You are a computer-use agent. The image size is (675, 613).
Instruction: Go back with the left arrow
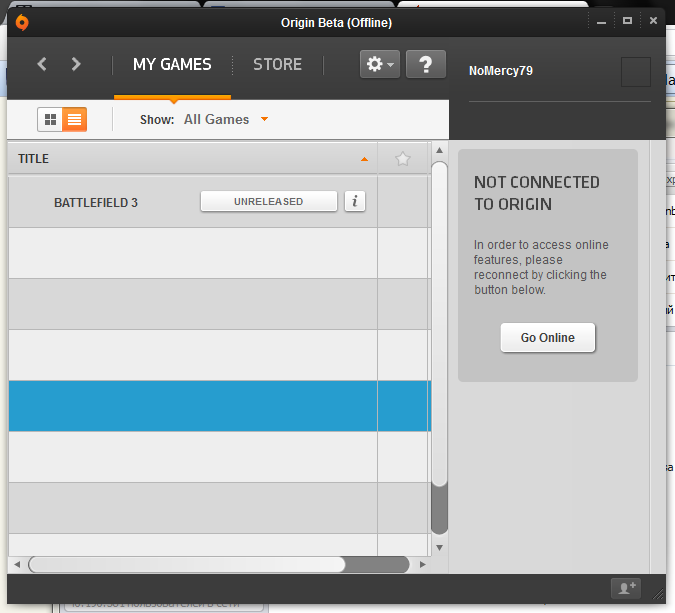(x=42, y=64)
